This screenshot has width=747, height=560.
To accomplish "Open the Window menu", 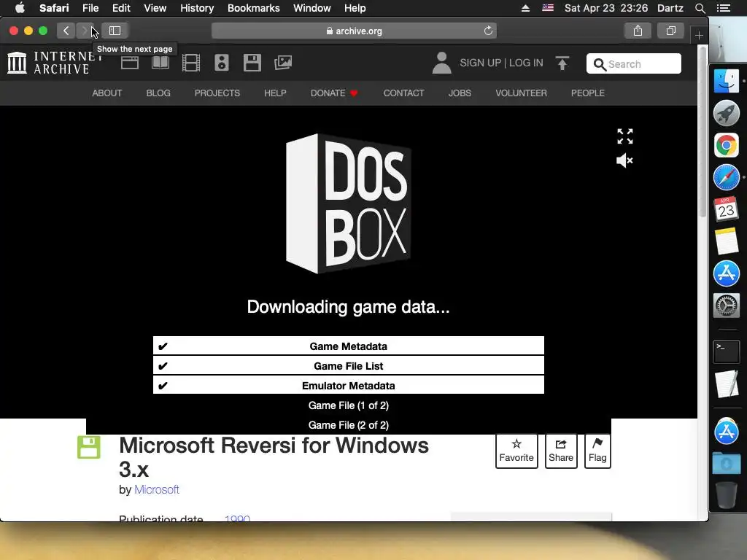I will [x=312, y=8].
